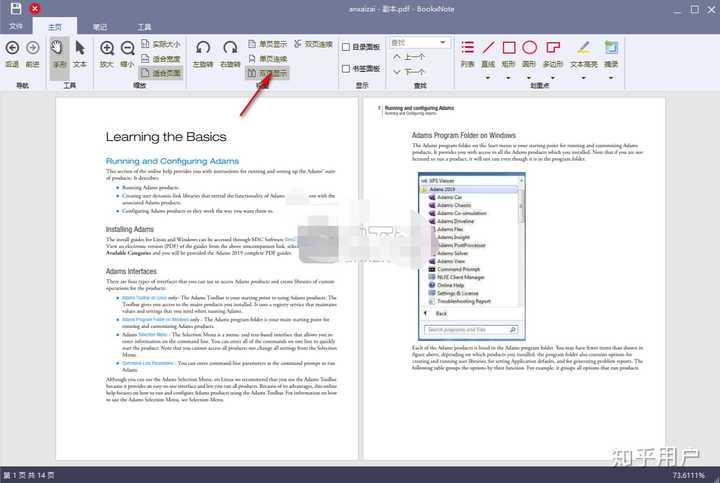Click the save icon in title bar

tap(16, 7)
